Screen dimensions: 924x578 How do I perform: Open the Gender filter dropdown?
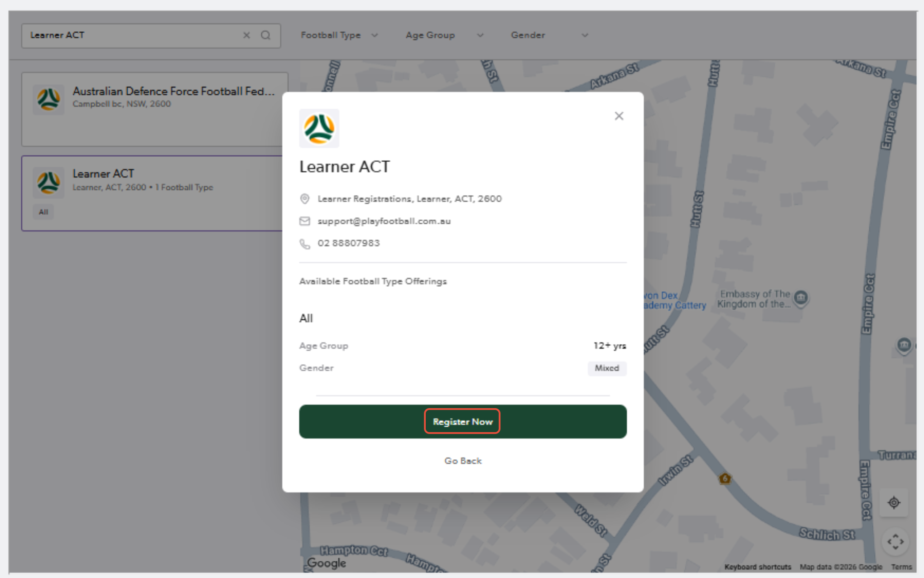pos(549,35)
